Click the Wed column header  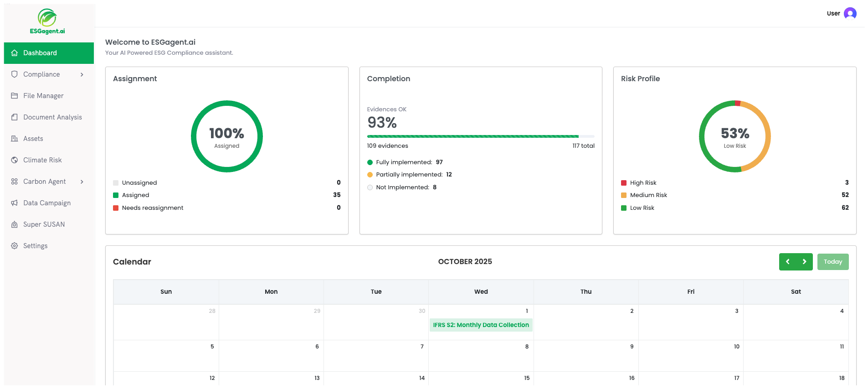(x=481, y=292)
